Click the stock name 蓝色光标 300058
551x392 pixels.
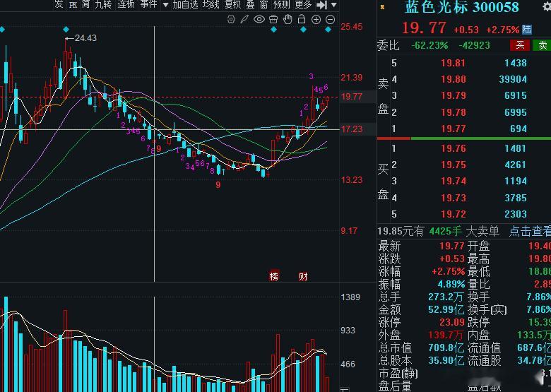coord(461,7)
